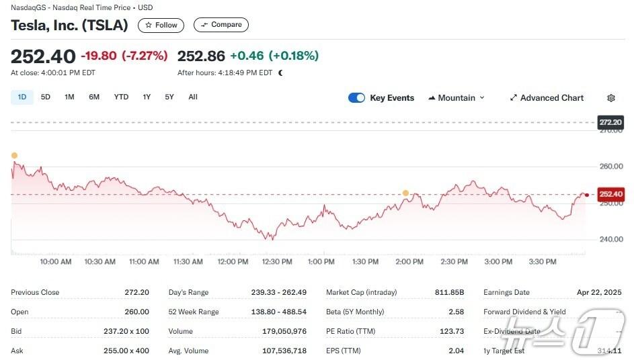This screenshot has width=634, height=364.
Task: Expand the Mountain chart type dropdown
Action: (x=457, y=98)
